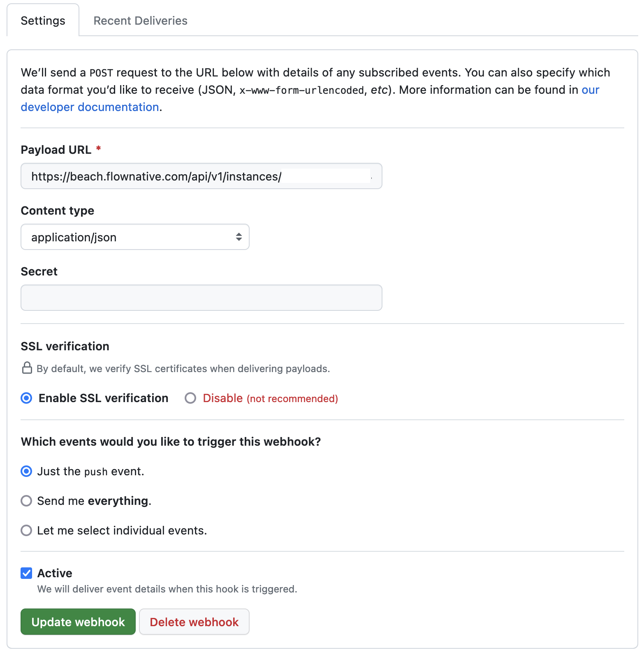Image resolution: width=644 pixels, height=657 pixels.
Task: Click the up-down arrows icon in Content type selector
Action: point(239,237)
